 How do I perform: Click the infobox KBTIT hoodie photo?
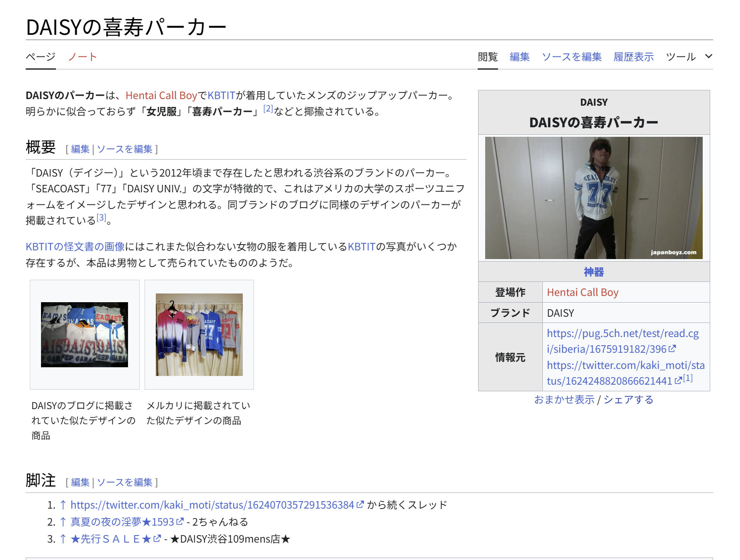pos(593,198)
